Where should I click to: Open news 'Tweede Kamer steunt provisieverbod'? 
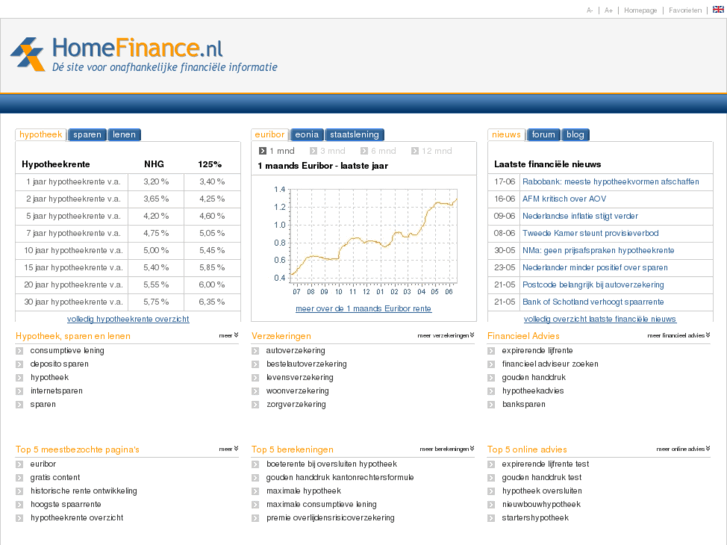pos(590,233)
